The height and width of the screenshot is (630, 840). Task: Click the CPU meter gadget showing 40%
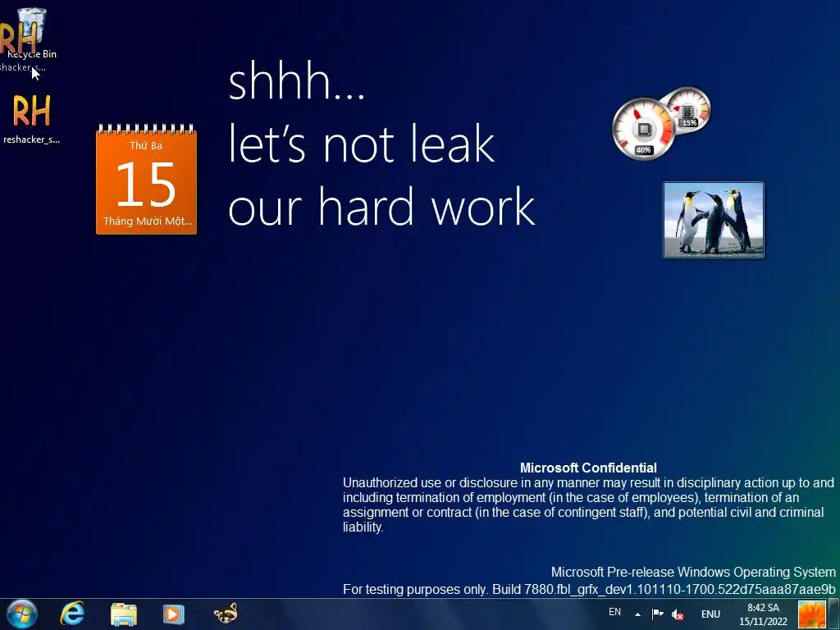tap(643, 129)
